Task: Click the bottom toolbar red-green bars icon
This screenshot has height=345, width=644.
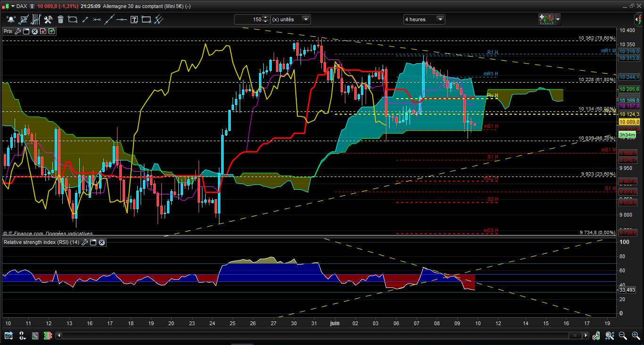Action: [47, 336]
